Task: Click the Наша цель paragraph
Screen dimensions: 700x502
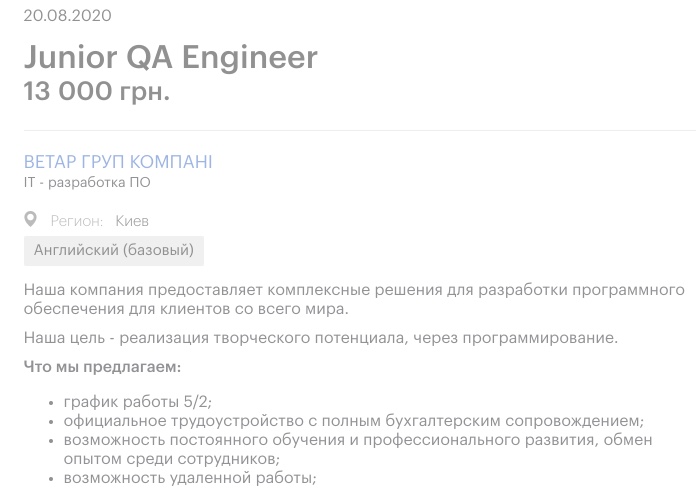Action: click(x=321, y=338)
